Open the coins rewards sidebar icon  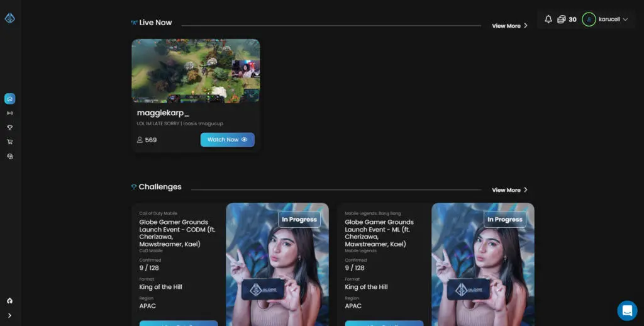[x=10, y=156]
